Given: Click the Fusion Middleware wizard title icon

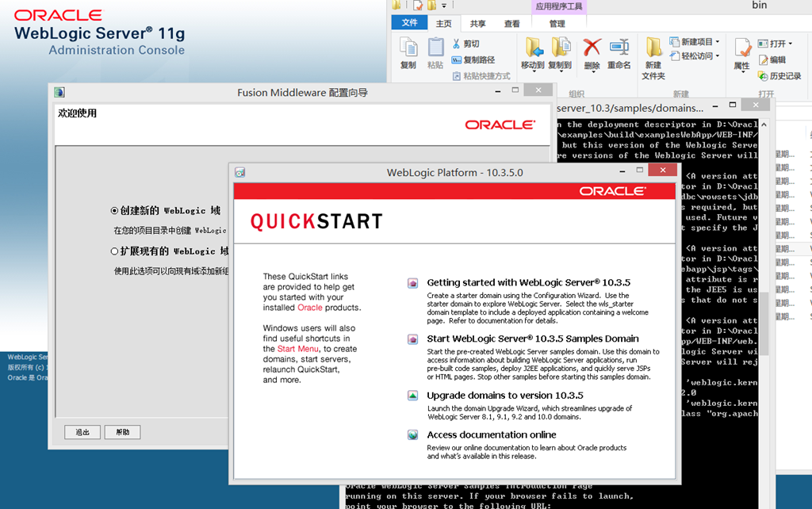Looking at the screenshot, I should pyautogui.click(x=59, y=92).
